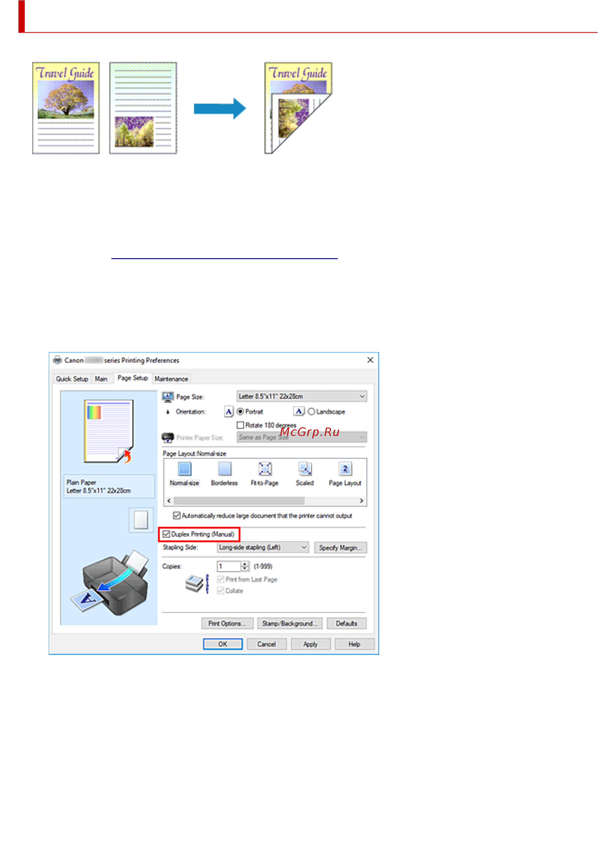Select the Landscape radio button
Viewport: 616px width, 863px height.
click(x=311, y=412)
